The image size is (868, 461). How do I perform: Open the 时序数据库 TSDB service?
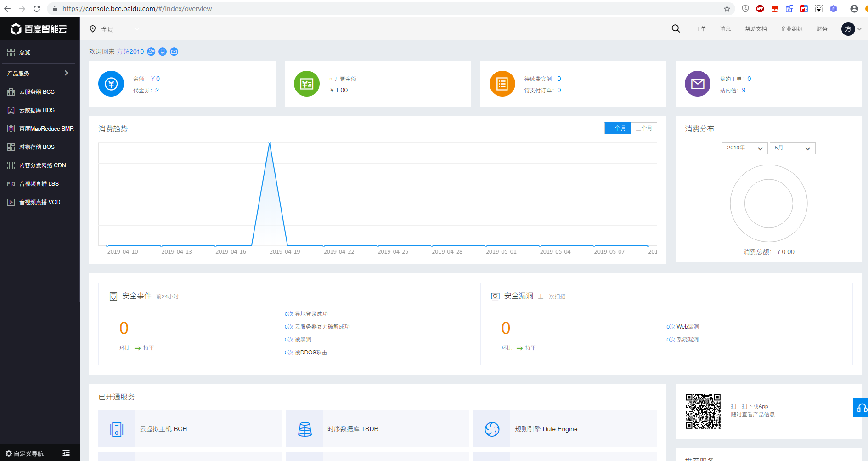(378, 429)
